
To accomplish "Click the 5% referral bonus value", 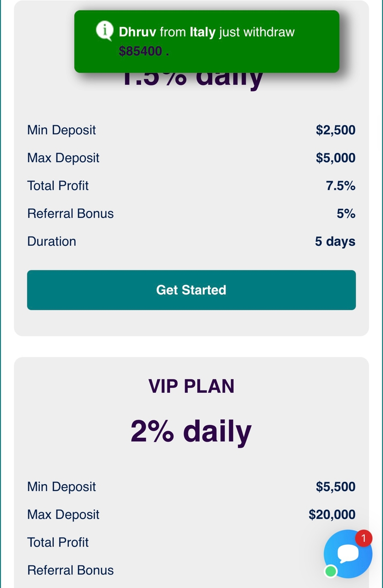I will click(346, 214).
